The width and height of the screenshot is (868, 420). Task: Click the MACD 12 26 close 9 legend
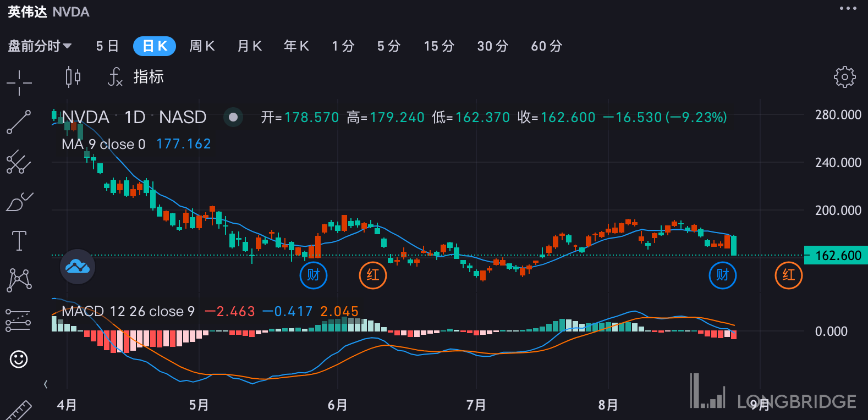(x=128, y=312)
